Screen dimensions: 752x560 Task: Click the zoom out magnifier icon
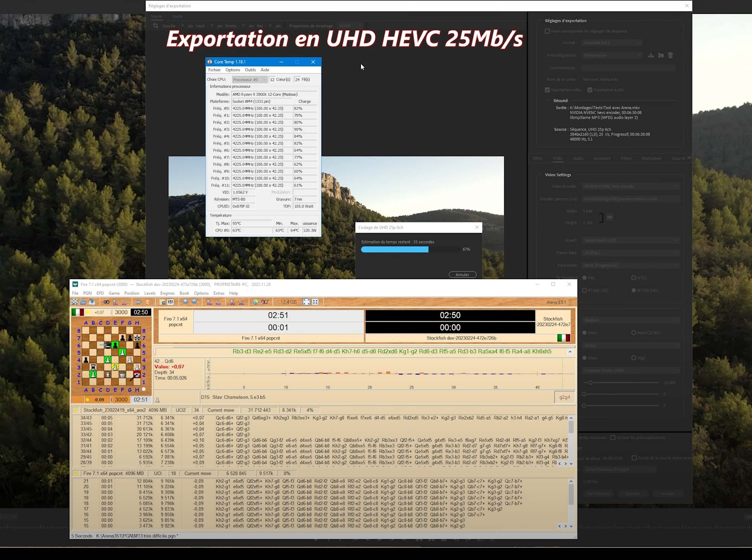pyautogui.click(x=195, y=302)
